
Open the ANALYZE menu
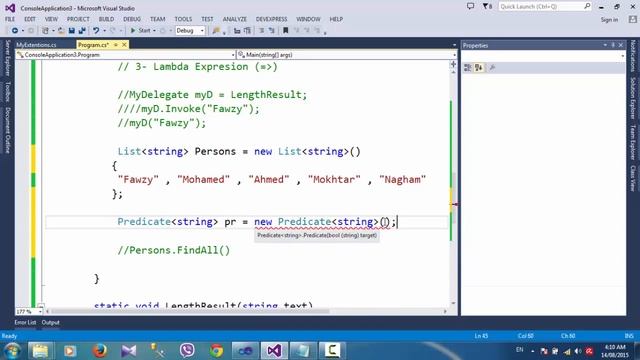click(x=234, y=19)
